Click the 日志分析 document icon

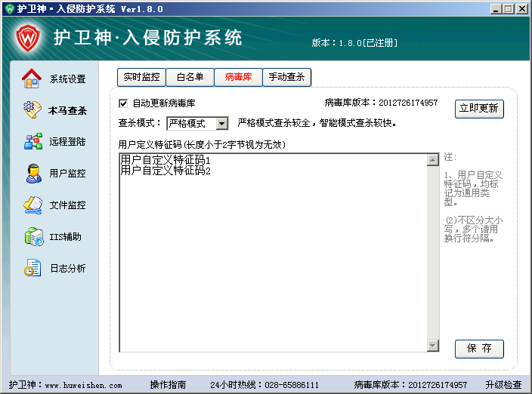coord(32,268)
